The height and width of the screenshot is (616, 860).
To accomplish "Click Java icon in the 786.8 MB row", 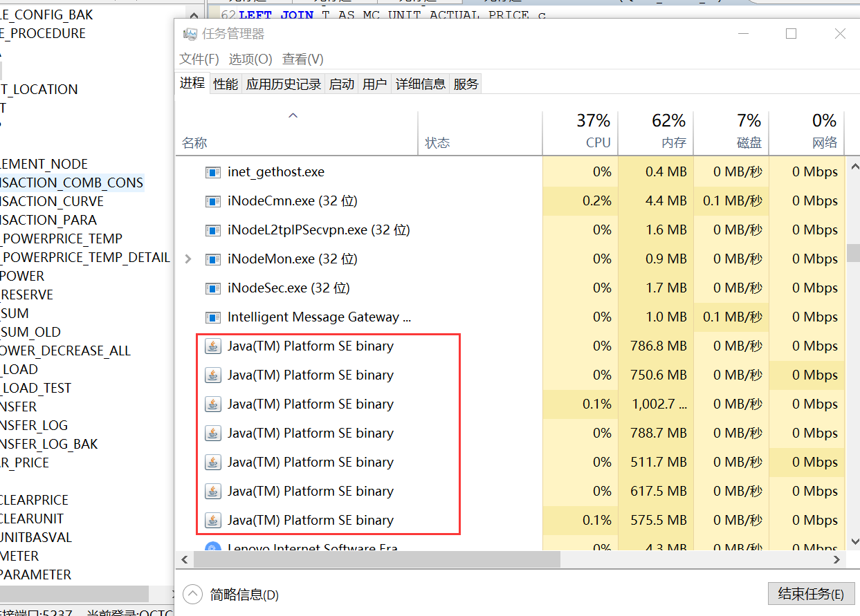I will point(213,346).
